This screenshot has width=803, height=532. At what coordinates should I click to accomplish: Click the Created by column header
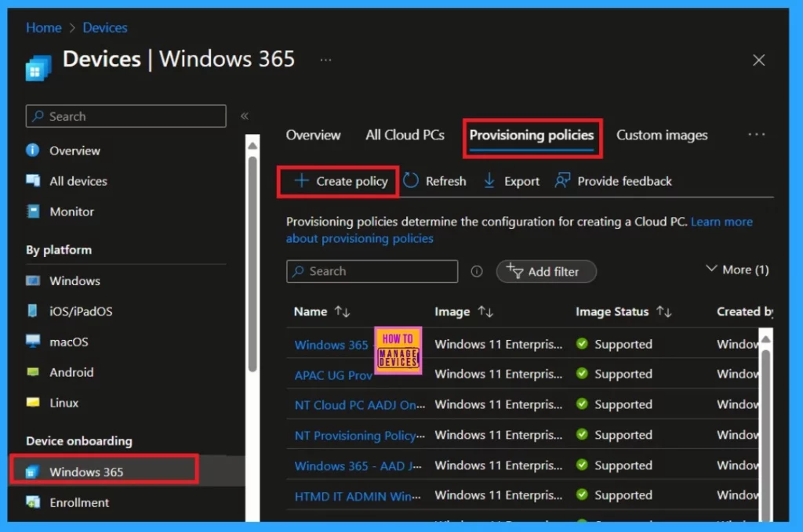(745, 312)
